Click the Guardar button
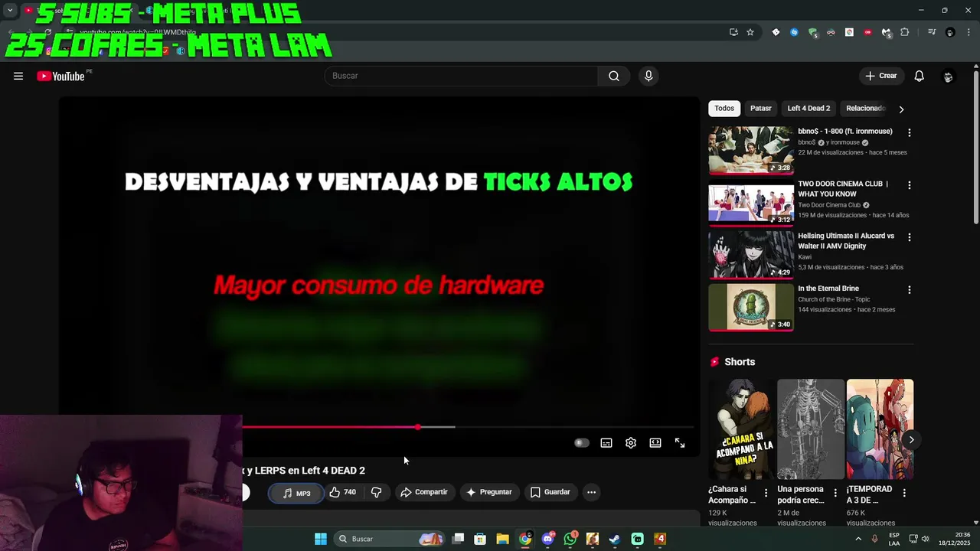 [550, 492]
